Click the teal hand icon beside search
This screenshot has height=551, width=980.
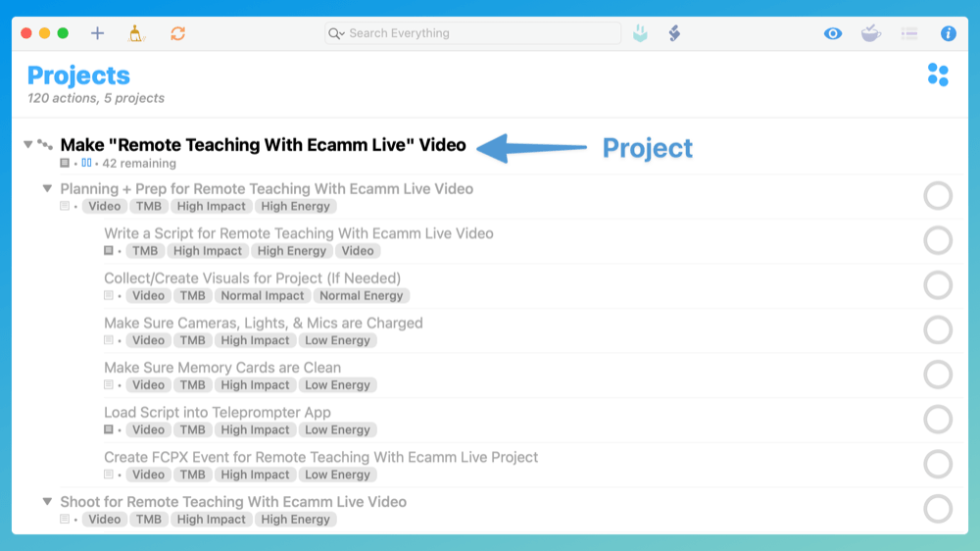[639, 33]
